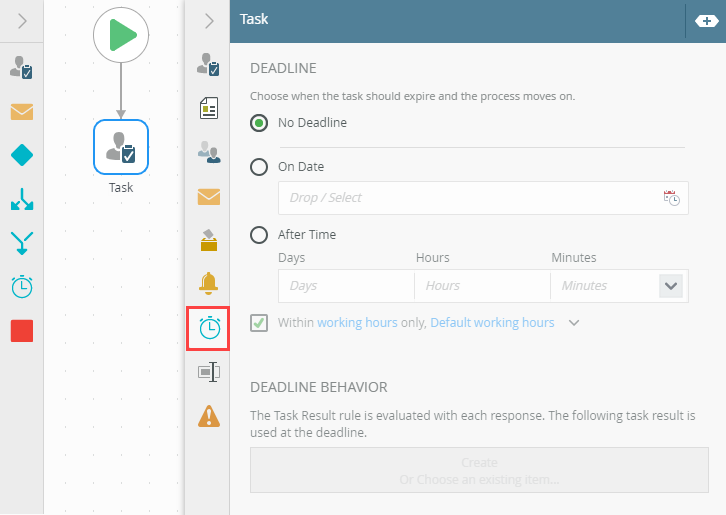Select the No Deadline radio button
Screen dimensions: 726x515
click(259, 123)
